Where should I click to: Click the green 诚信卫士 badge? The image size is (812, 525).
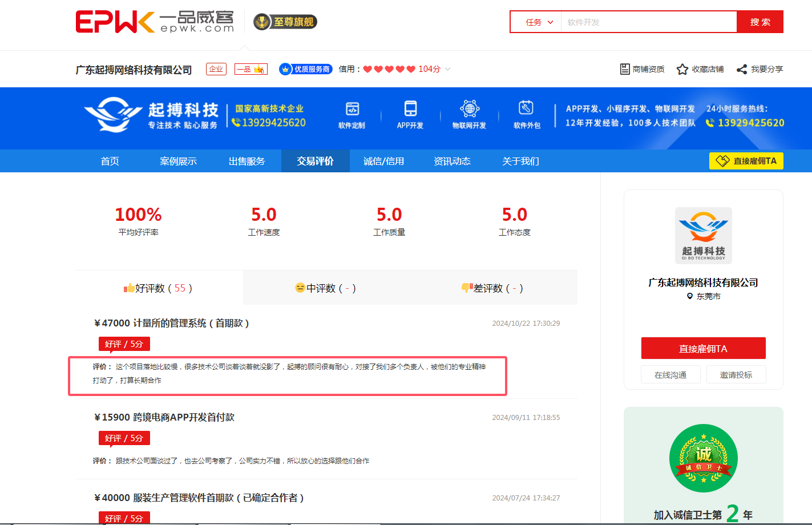[704, 458]
